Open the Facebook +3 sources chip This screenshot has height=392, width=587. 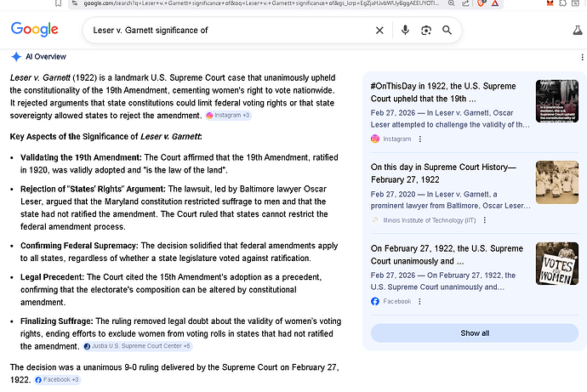[x=58, y=379]
